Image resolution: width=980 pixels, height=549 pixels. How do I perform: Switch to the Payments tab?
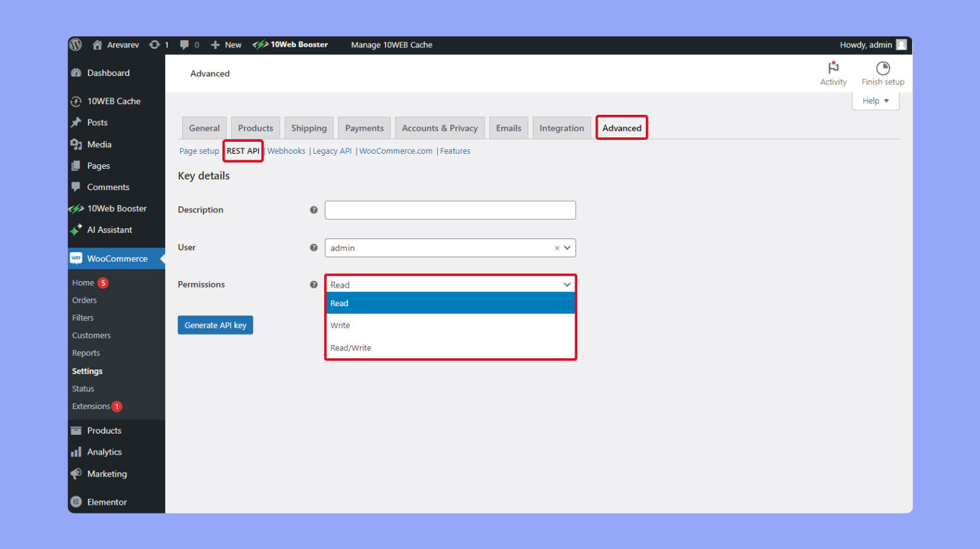pyautogui.click(x=364, y=127)
